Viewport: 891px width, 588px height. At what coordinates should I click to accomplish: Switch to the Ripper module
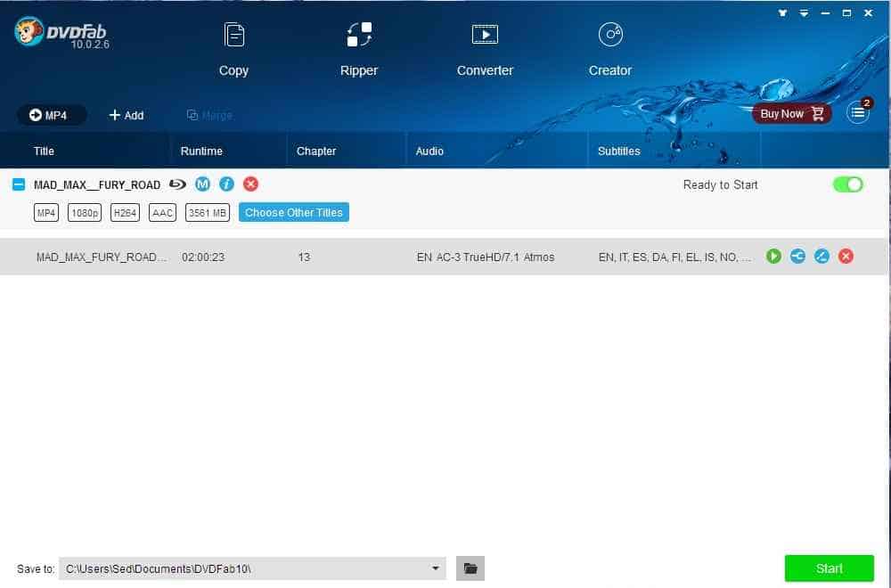[359, 50]
